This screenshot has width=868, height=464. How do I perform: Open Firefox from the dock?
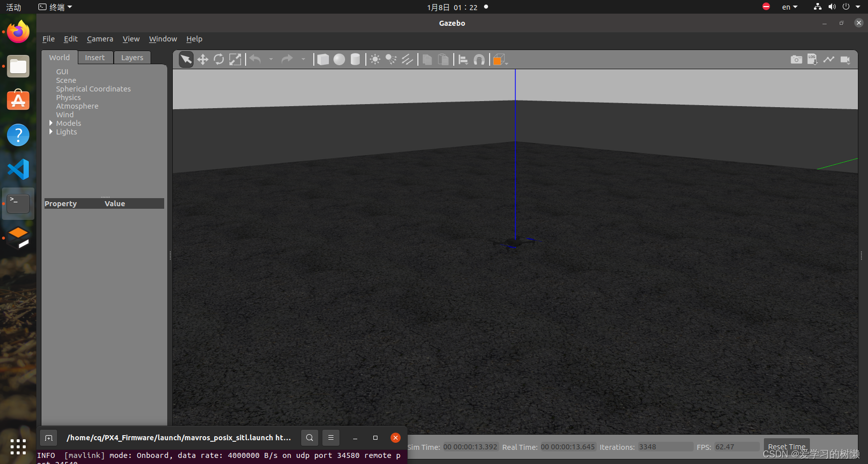pyautogui.click(x=18, y=32)
